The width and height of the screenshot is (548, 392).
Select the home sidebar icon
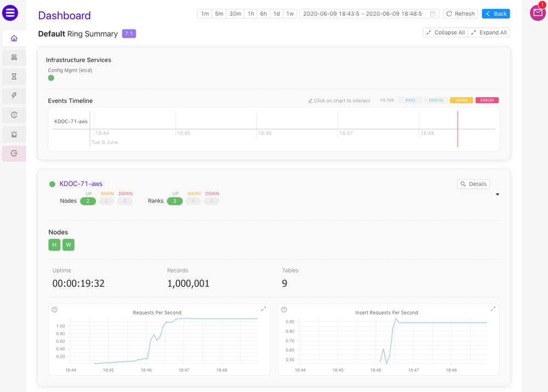pyautogui.click(x=14, y=38)
